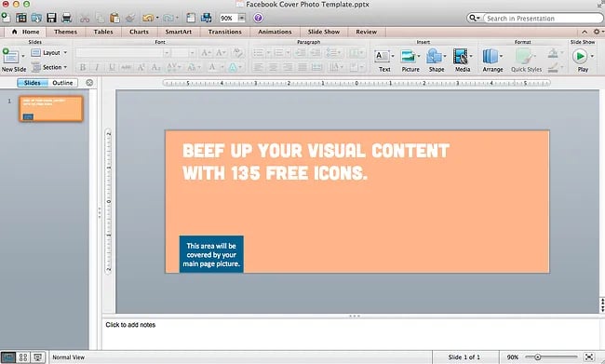Click the Shape insert icon
This screenshot has height=364, width=605.
tap(436, 61)
